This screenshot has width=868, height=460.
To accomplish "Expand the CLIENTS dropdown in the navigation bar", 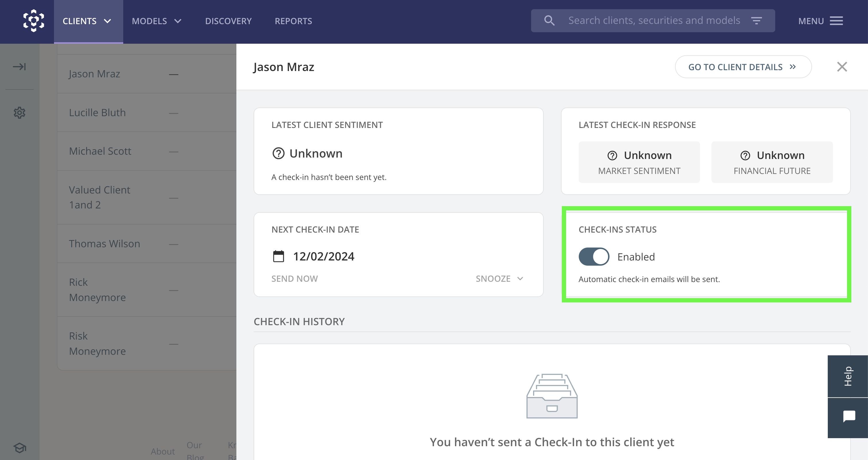I will click(87, 21).
